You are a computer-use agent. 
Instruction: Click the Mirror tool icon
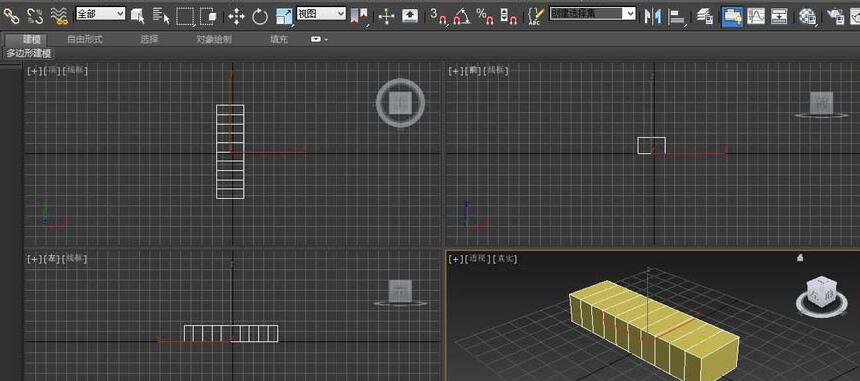pyautogui.click(x=652, y=17)
